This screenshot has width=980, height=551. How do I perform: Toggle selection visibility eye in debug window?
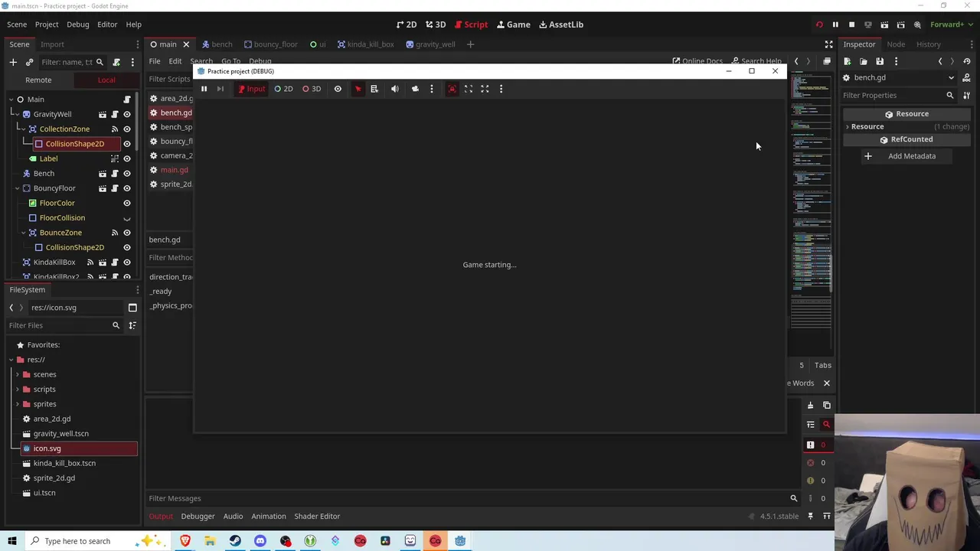tap(338, 89)
